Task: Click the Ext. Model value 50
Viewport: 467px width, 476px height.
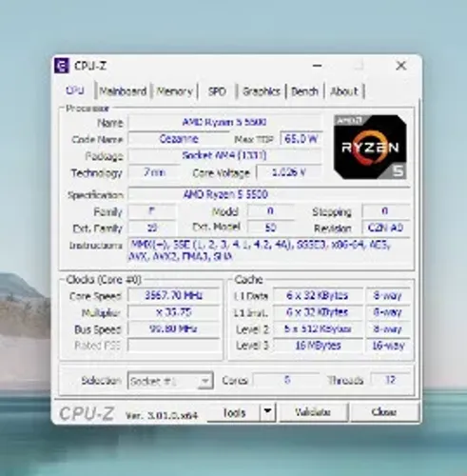Action: [270, 228]
